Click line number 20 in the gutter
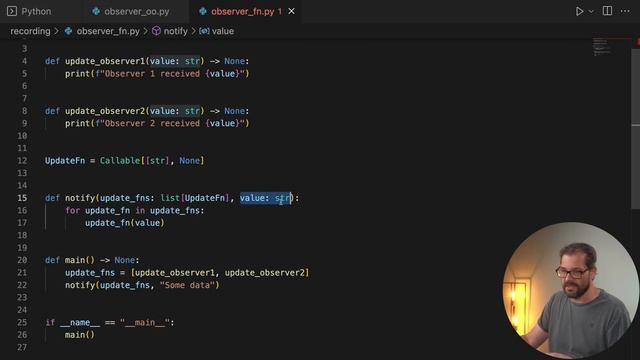Screen dimensions: 640x360 22,260
